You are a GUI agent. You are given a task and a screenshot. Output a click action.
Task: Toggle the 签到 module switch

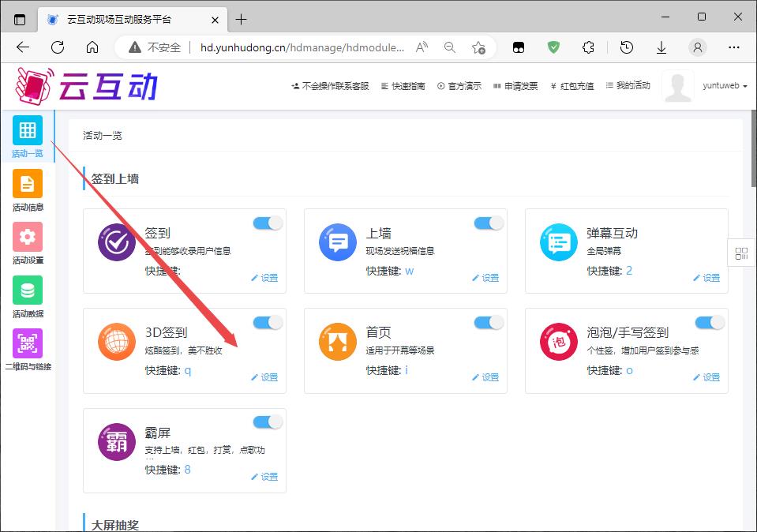pos(268,223)
